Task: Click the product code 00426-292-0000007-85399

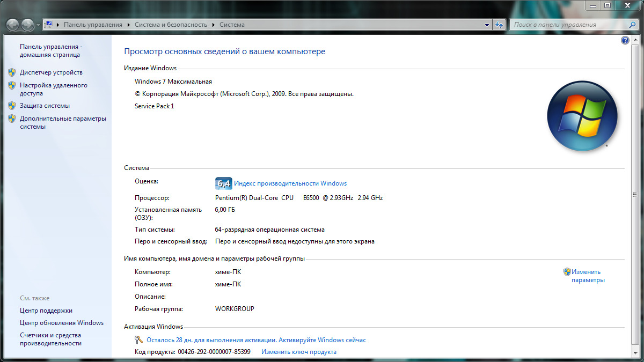Action: (x=214, y=352)
